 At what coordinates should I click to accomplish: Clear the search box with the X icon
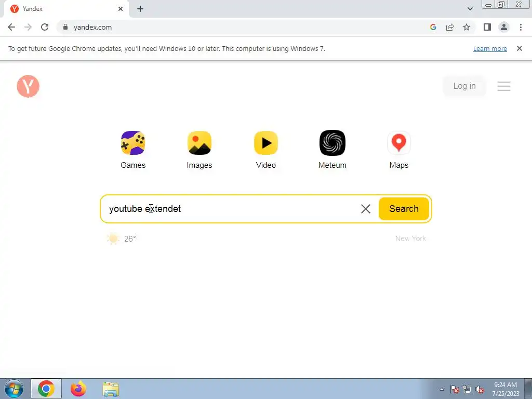tap(366, 209)
